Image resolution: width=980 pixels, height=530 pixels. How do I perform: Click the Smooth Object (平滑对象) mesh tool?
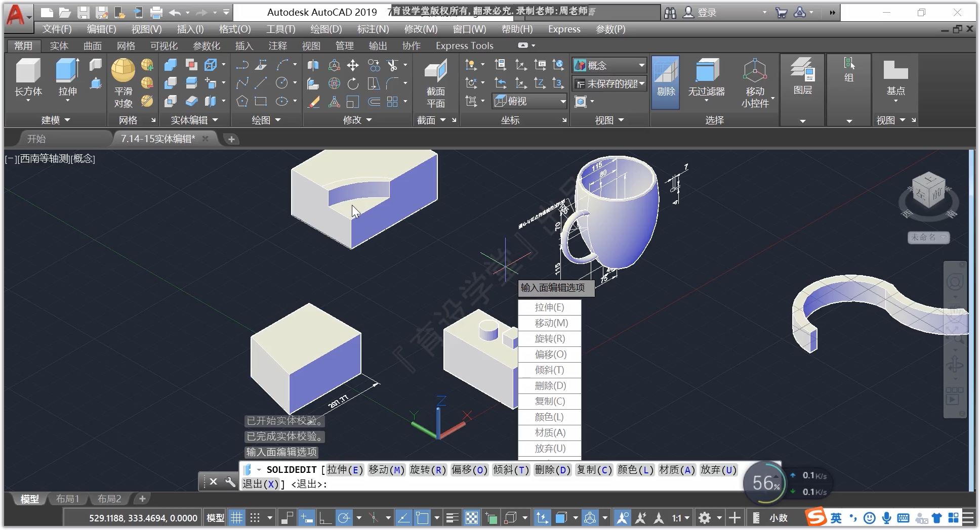coord(123,83)
